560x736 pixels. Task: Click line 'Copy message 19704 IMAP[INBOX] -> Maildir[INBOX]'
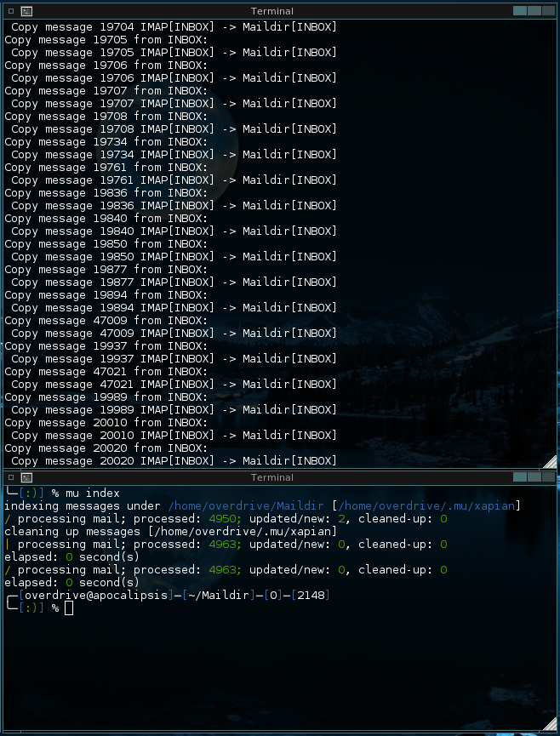click(174, 26)
